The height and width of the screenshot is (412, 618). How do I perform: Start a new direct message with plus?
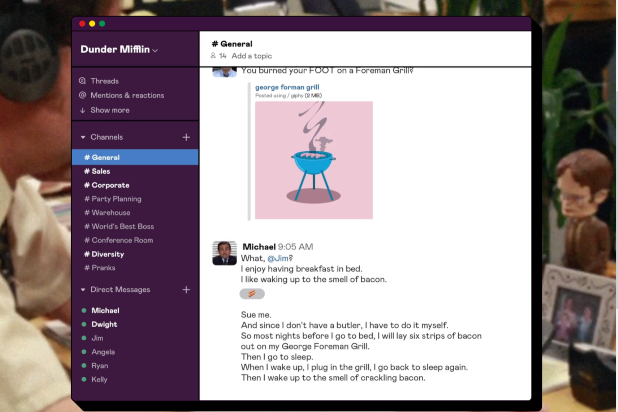(186, 290)
